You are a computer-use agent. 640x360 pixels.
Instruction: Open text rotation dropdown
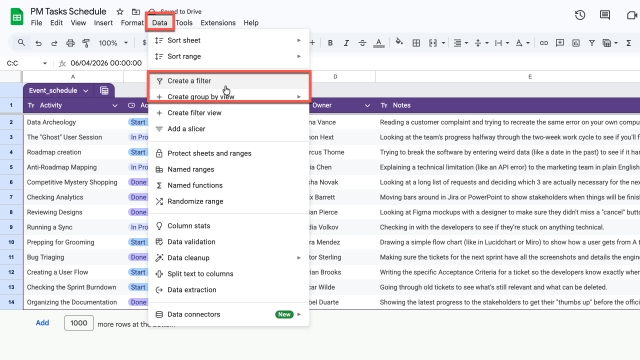(x=522, y=43)
